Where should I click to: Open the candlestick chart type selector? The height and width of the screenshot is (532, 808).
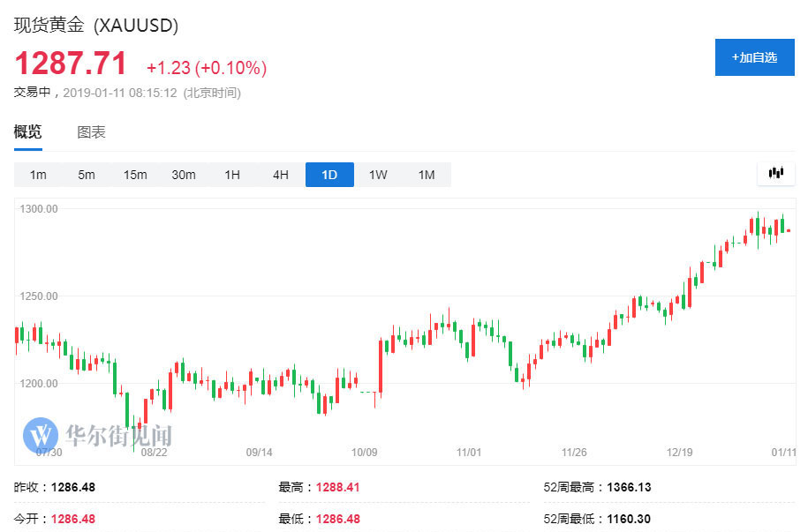pyautogui.click(x=776, y=174)
